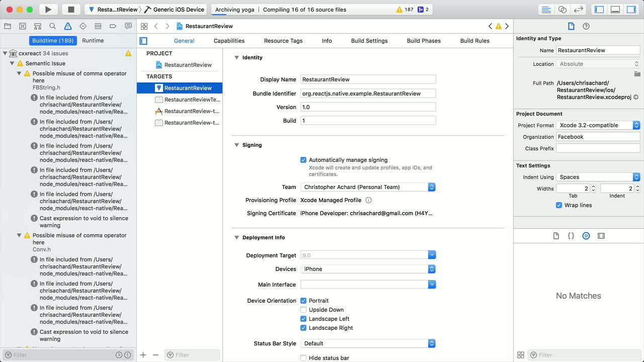644x362 pixels.
Task: Reveal project full path in Finder arrow
Action: pyautogui.click(x=636, y=97)
